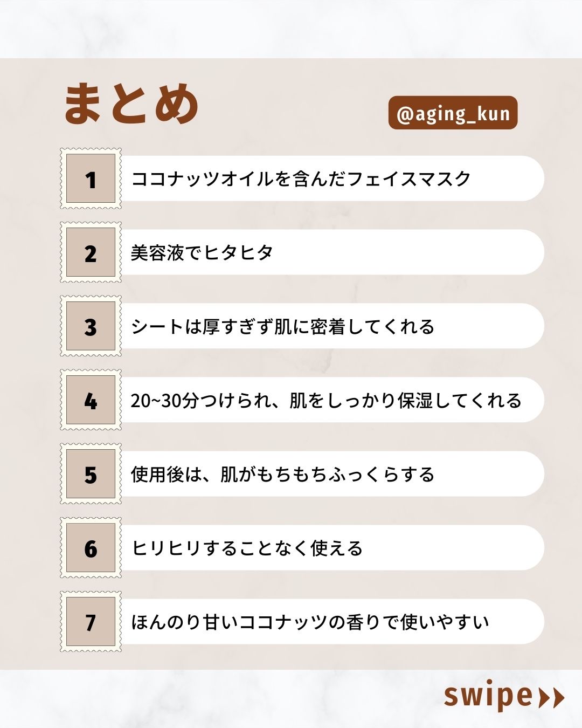Click the number 5 stamp icon
This screenshot has width=582, height=728.
91,474
